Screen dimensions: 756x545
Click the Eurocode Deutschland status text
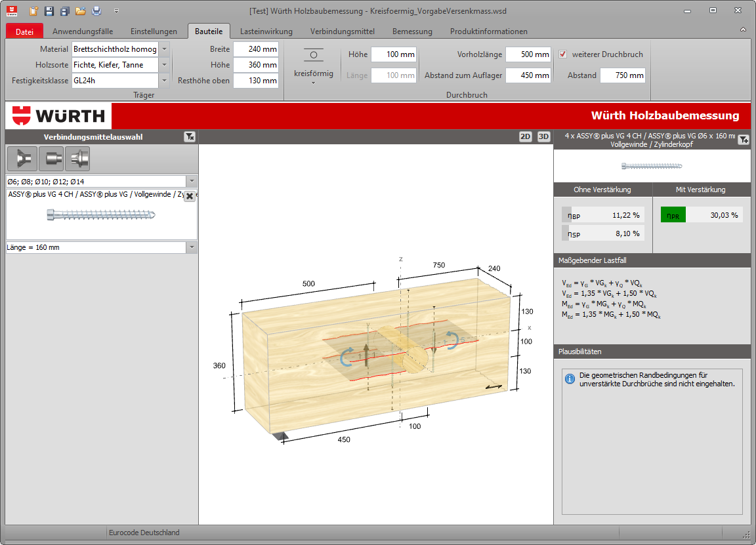point(144,533)
